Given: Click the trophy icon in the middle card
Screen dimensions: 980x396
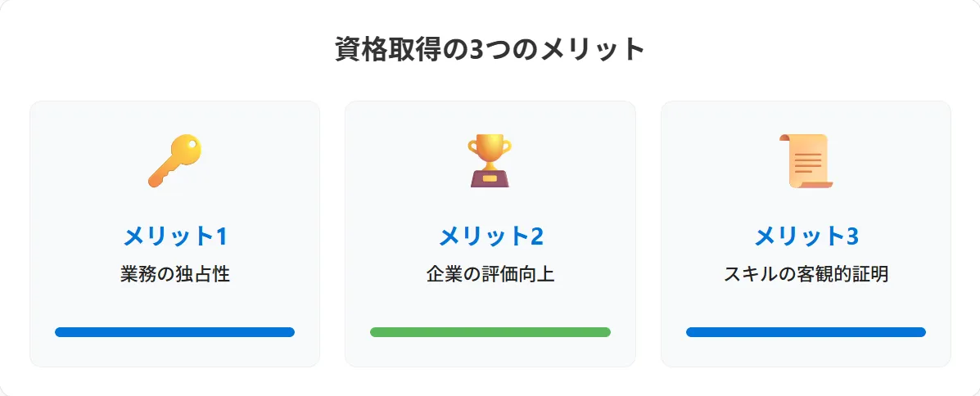Looking at the screenshot, I should pyautogui.click(x=490, y=161).
